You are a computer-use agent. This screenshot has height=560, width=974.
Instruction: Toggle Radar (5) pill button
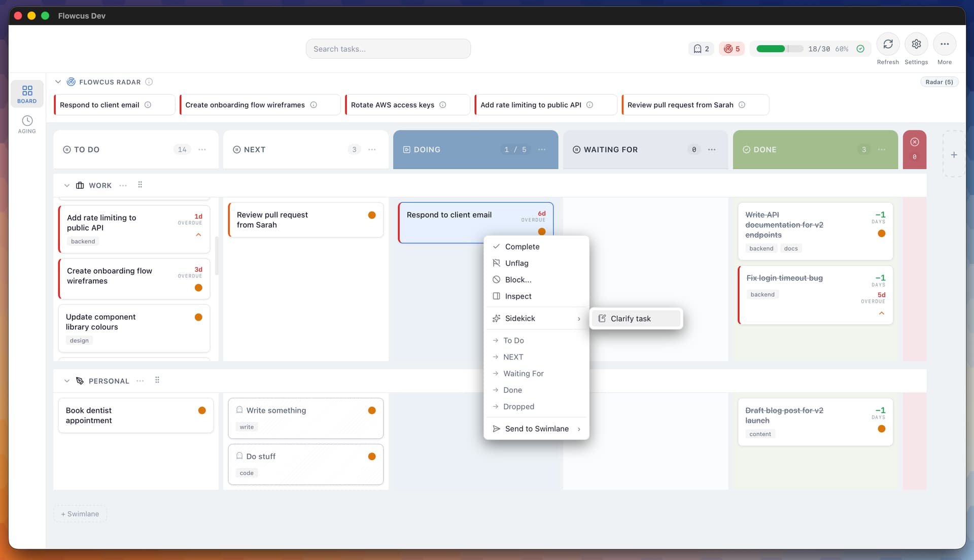(938, 82)
